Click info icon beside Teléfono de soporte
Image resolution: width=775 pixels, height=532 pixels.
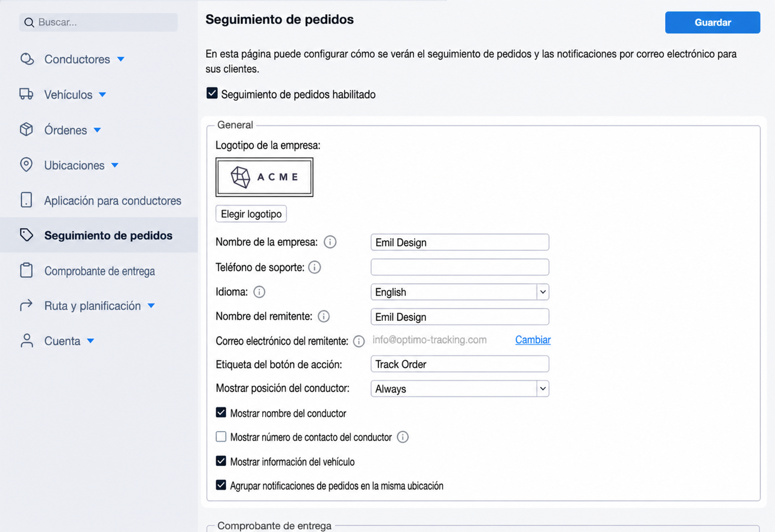pyautogui.click(x=314, y=267)
